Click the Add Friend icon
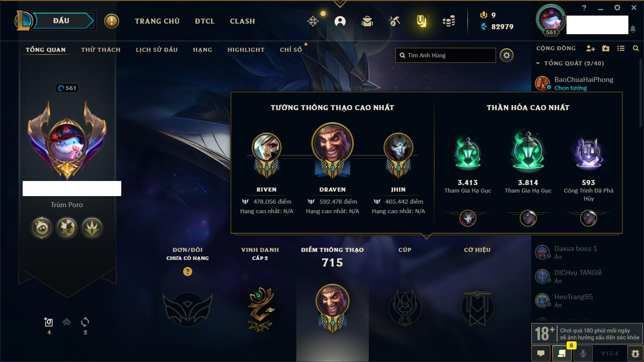 click(x=591, y=48)
